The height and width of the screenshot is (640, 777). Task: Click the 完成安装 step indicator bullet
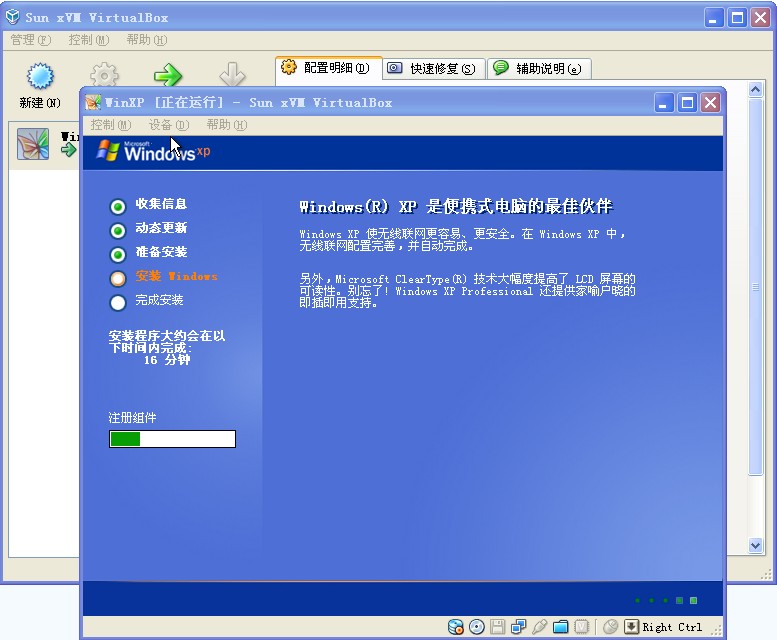coord(118,302)
